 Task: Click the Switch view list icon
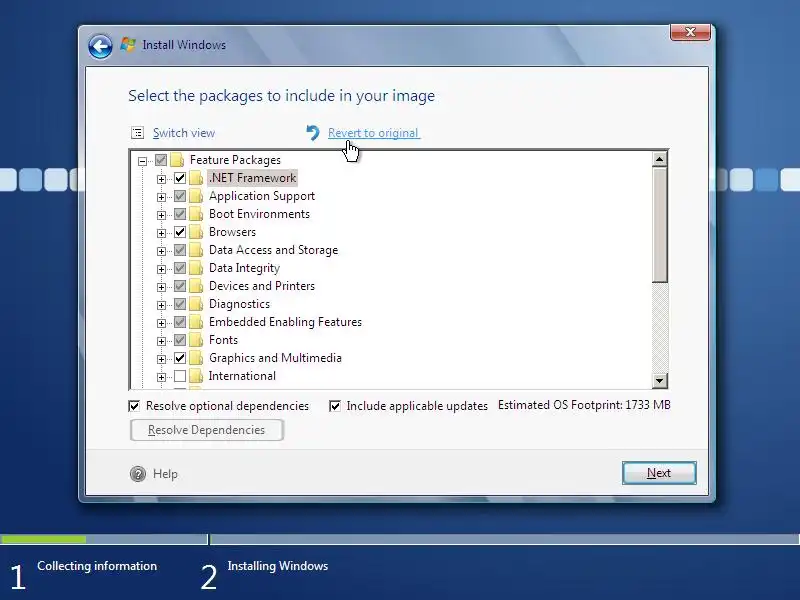click(x=137, y=133)
